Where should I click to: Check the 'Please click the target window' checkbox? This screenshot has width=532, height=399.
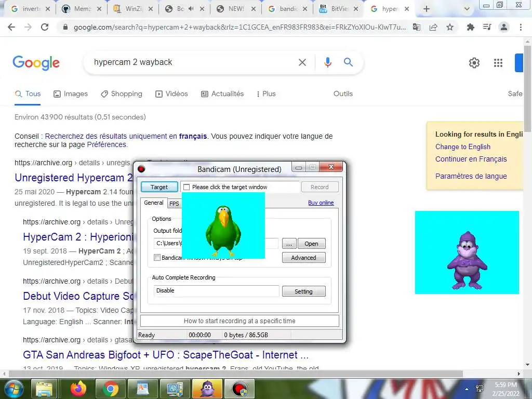tap(187, 187)
